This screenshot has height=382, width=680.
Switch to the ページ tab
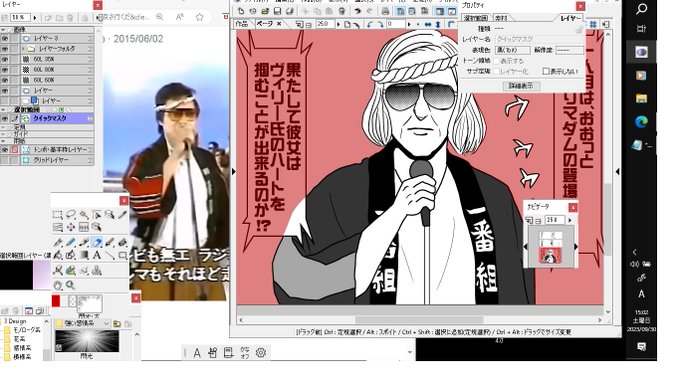(269, 24)
